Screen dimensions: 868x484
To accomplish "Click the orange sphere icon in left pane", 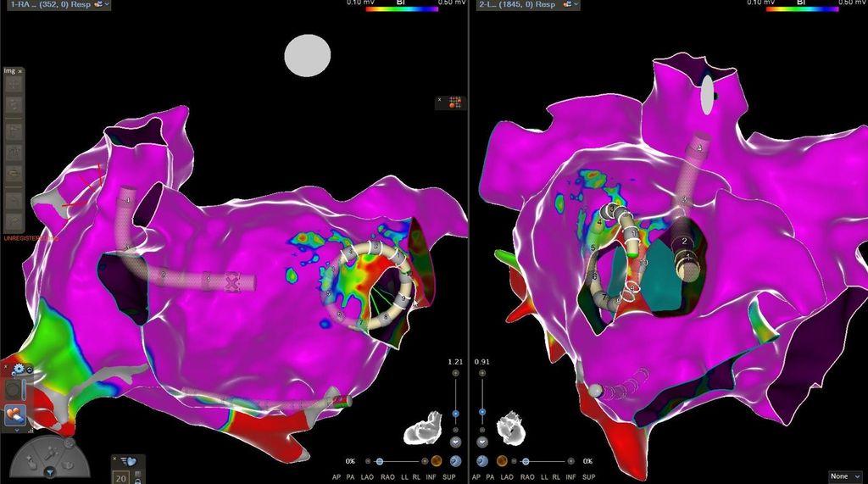I will tap(437, 461).
